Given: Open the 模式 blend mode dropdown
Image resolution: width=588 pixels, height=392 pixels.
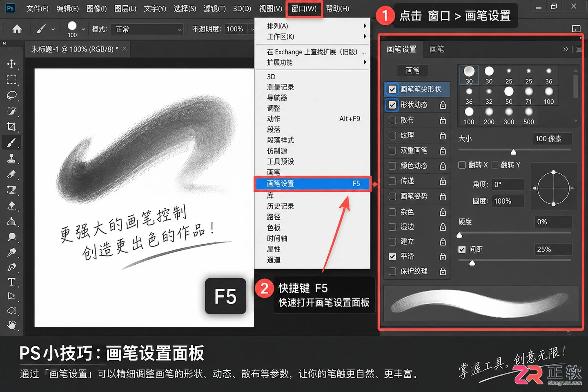Looking at the screenshot, I should point(148,29).
